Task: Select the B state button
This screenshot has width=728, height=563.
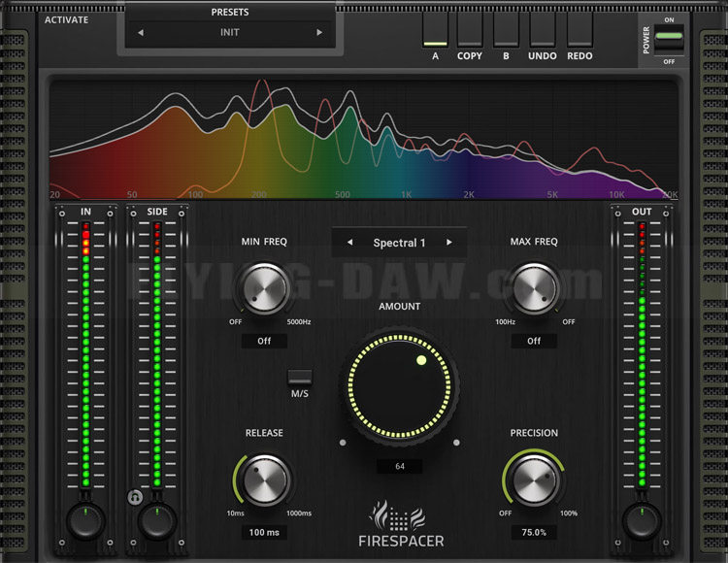Action: click(506, 30)
